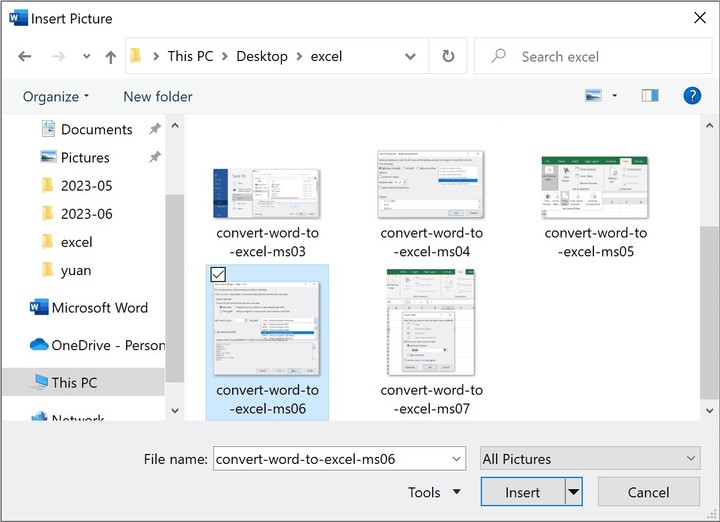Screen dimensions: 720x522
Task: Open the Organize menu
Action: coord(56,96)
